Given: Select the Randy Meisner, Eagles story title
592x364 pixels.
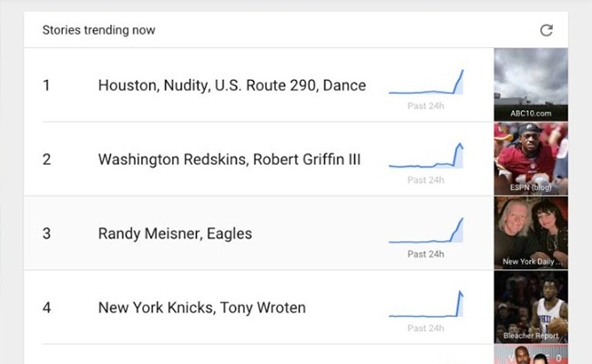Looking at the screenshot, I should (175, 234).
